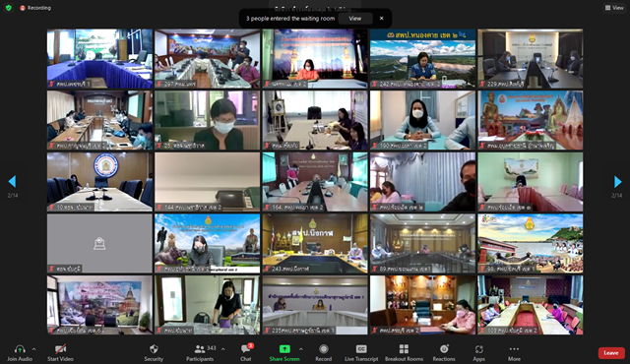Click the Recording indicator

point(35,8)
